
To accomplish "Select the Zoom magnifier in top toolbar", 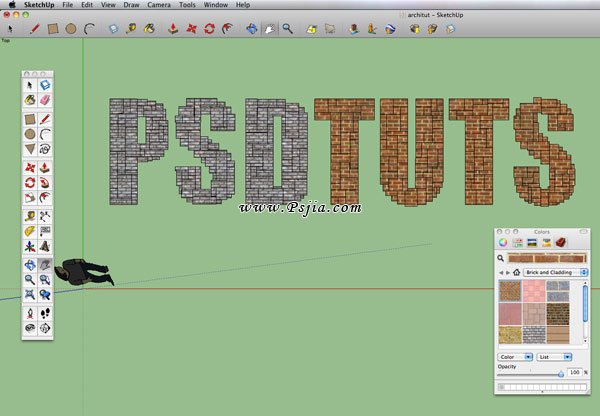I will 287,29.
